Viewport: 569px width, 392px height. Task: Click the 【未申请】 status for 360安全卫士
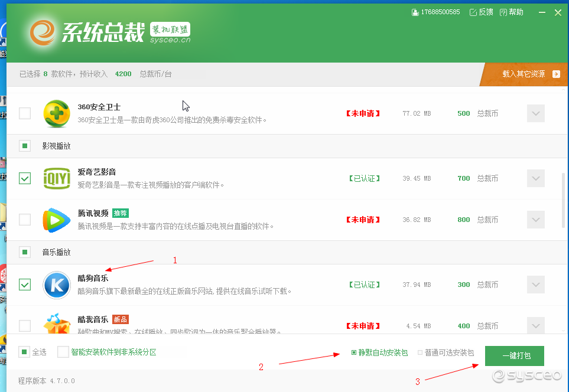click(363, 113)
